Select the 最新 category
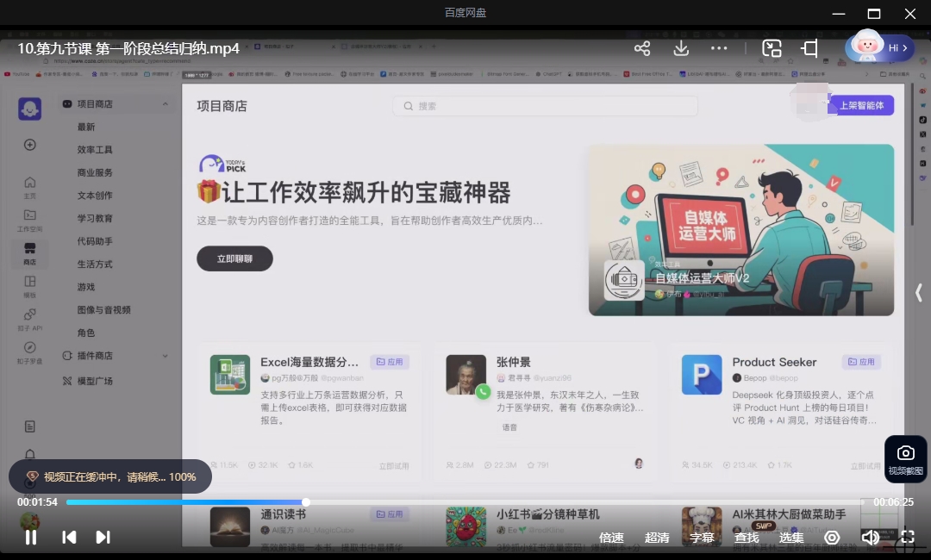Viewport: 931px width, 560px height. (x=86, y=127)
